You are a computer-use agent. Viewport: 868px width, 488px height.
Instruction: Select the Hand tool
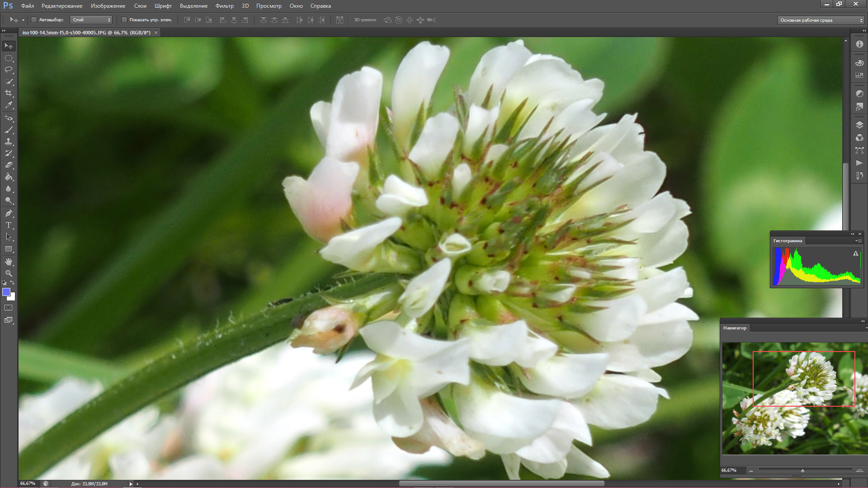pos(9,262)
